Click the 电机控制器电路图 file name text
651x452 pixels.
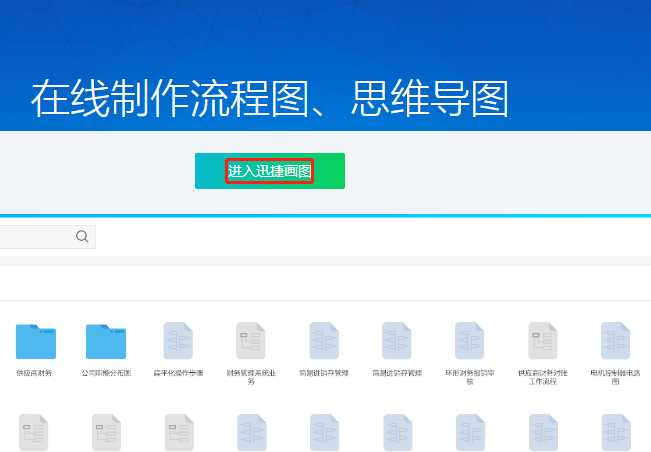tap(615, 377)
